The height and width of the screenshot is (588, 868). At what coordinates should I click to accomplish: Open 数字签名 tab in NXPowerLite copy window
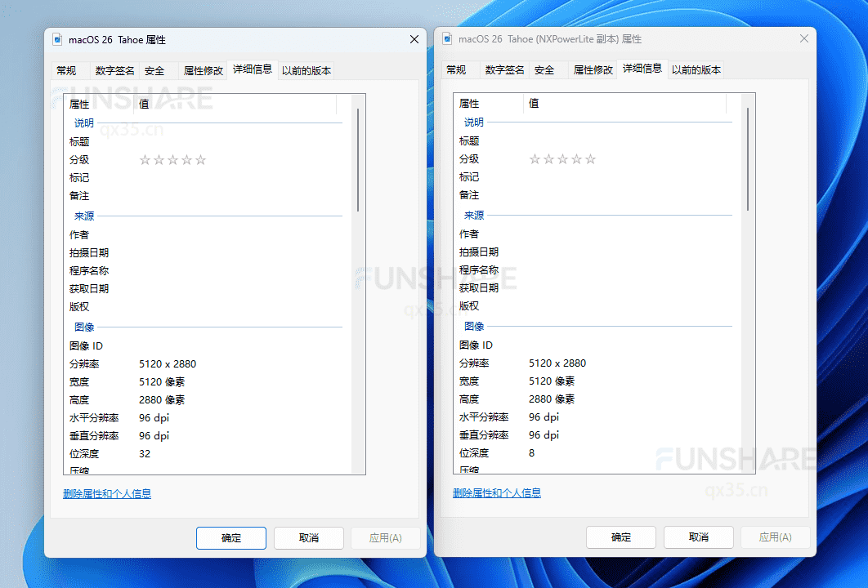tap(504, 69)
